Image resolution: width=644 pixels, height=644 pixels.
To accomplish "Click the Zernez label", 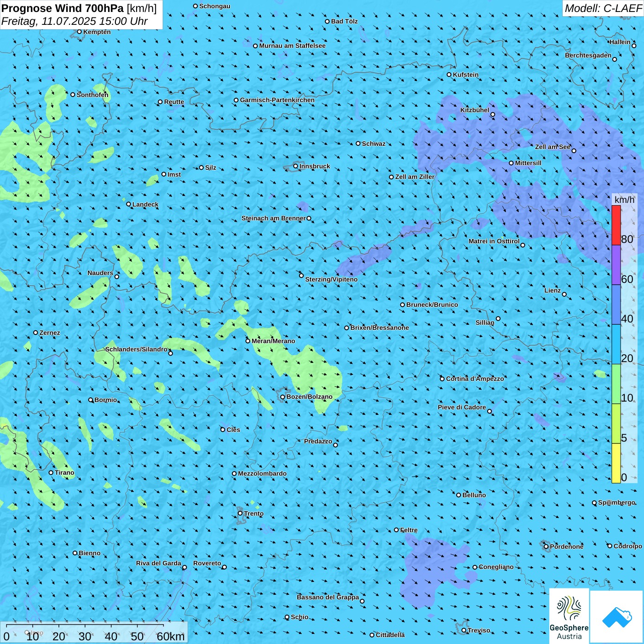I will pyautogui.click(x=50, y=333).
